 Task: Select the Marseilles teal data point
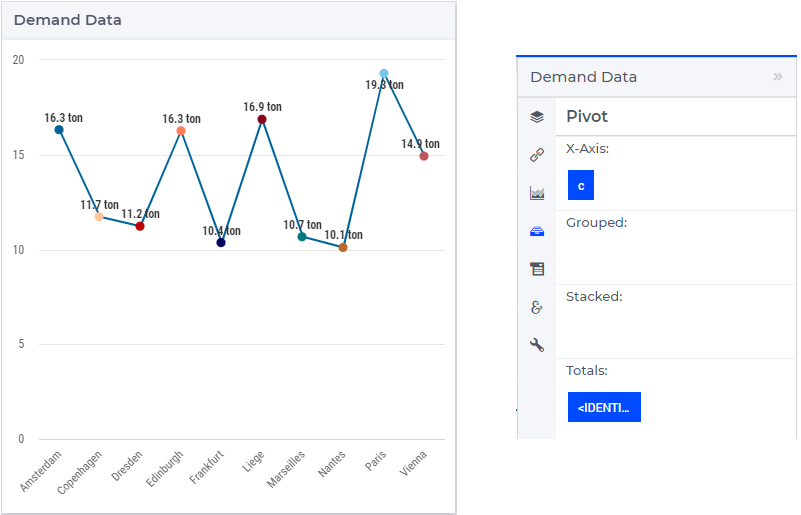click(x=302, y=237)
